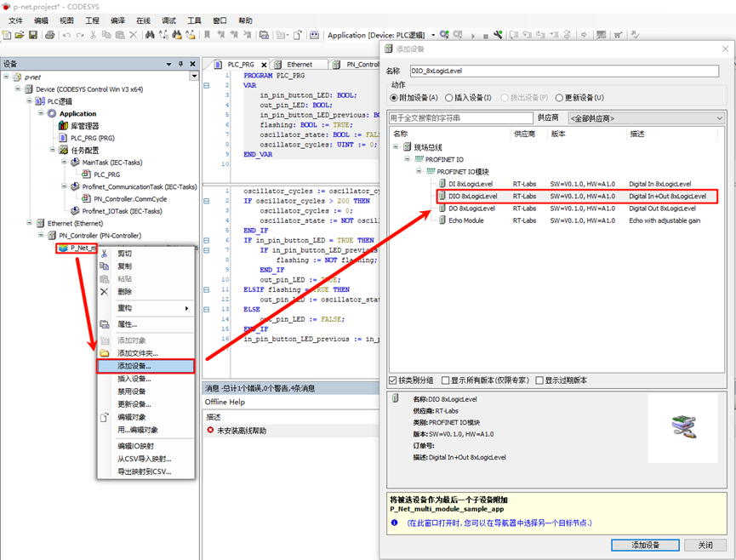Click the Login gear icon in toolbar
This screenshot has width=736, height=560.
coord(444,35)
